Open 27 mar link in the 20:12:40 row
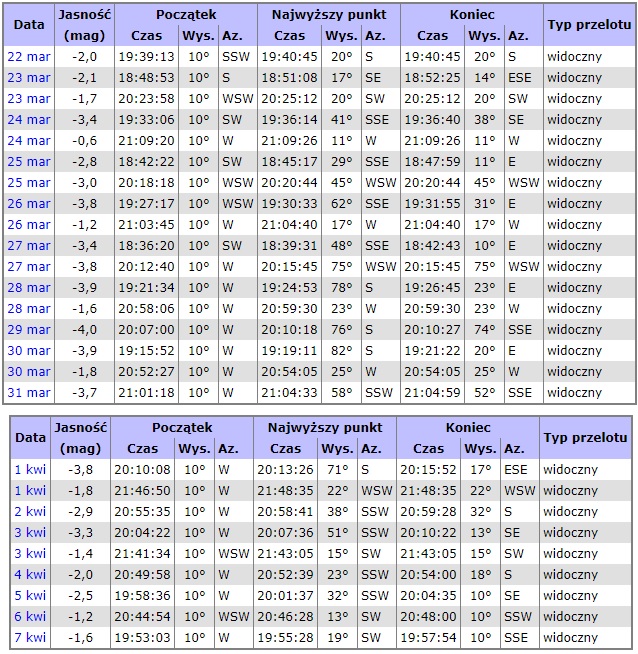 [29, 267]
